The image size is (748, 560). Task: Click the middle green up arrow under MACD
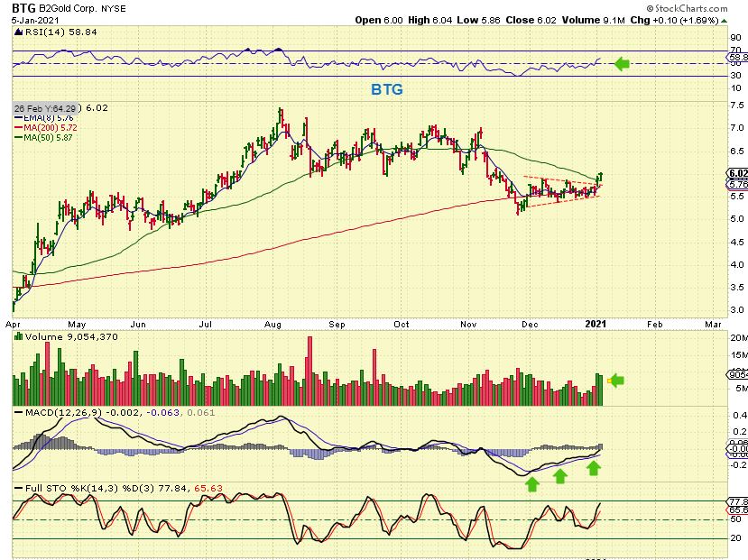pyautogui.click(x=560, y=475)
